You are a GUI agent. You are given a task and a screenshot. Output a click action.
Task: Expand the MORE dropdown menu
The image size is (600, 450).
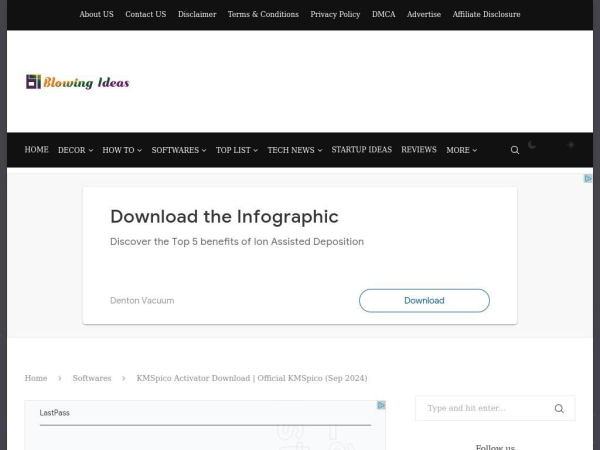click(x=461, y=150)
